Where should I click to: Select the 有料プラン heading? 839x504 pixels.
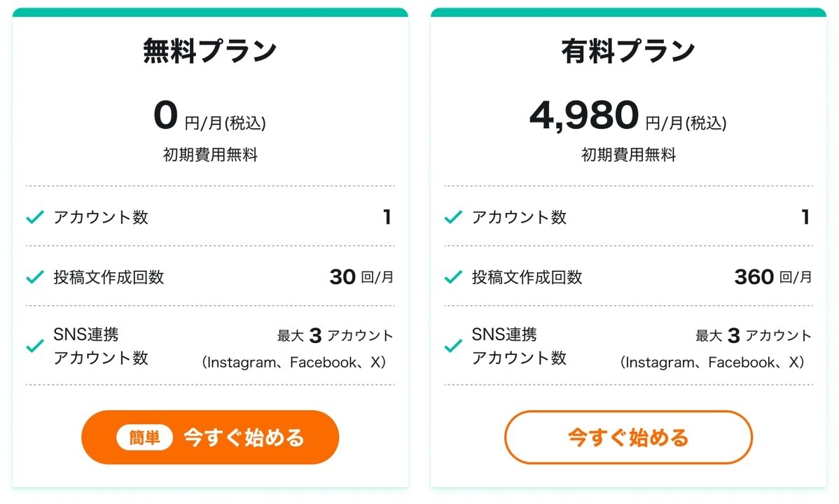click(628, 51)
